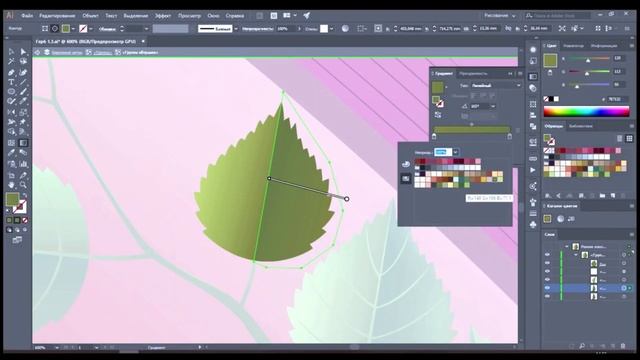This screenshot has height=360, width=640.
Task: Select the Type (T) tool
Action: [11, 82]
